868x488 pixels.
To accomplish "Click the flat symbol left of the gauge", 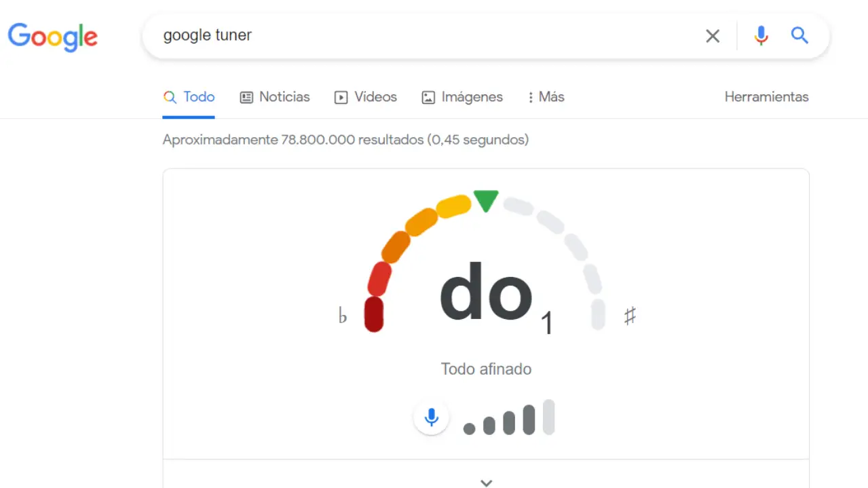I will click(343, 316).
